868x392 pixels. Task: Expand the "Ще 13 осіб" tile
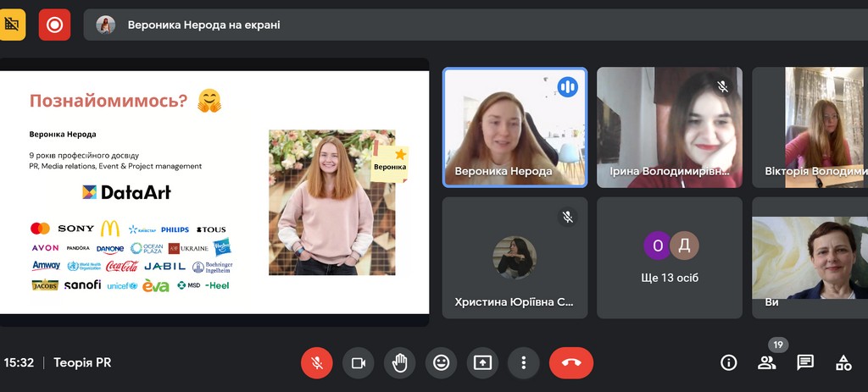pyautogui.click(x=669, y=257)
